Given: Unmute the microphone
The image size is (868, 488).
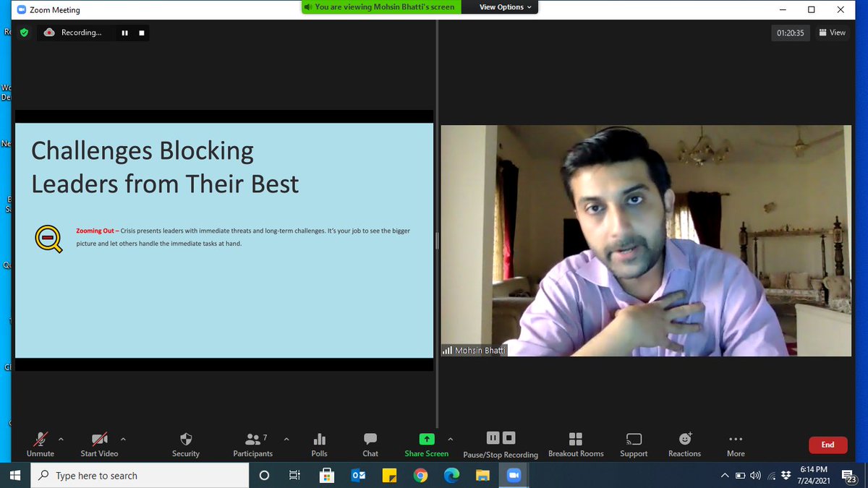Looking at the screenshot, I should (x=41, y=444).
